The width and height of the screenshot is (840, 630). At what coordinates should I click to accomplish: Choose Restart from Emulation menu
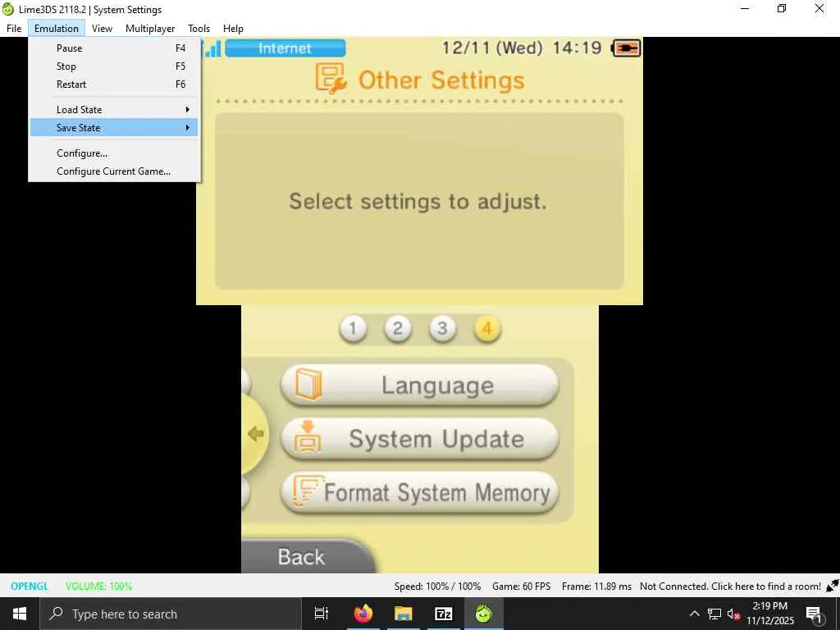click(114, 84)
